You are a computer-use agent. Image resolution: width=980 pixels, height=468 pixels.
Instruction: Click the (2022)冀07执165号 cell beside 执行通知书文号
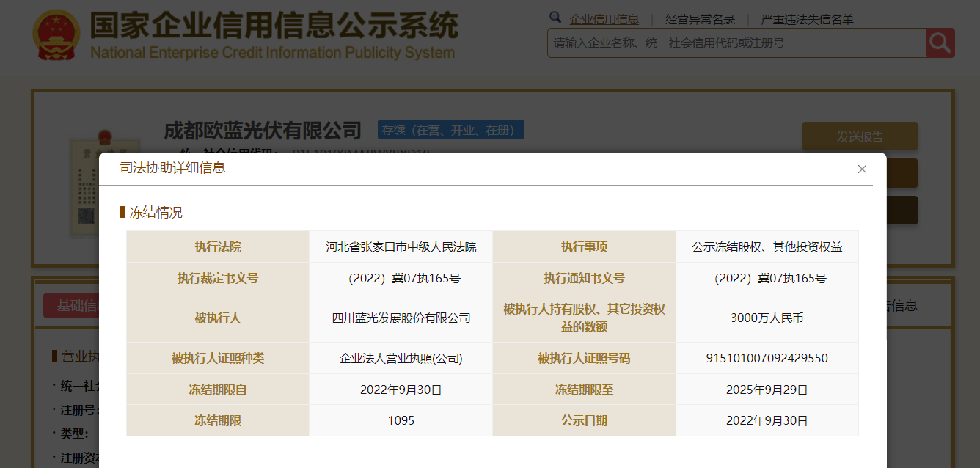[767, 278]
